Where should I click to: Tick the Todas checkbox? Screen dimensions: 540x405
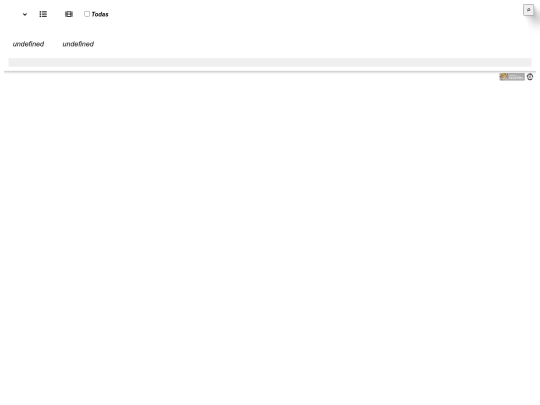tap(87, 14)
